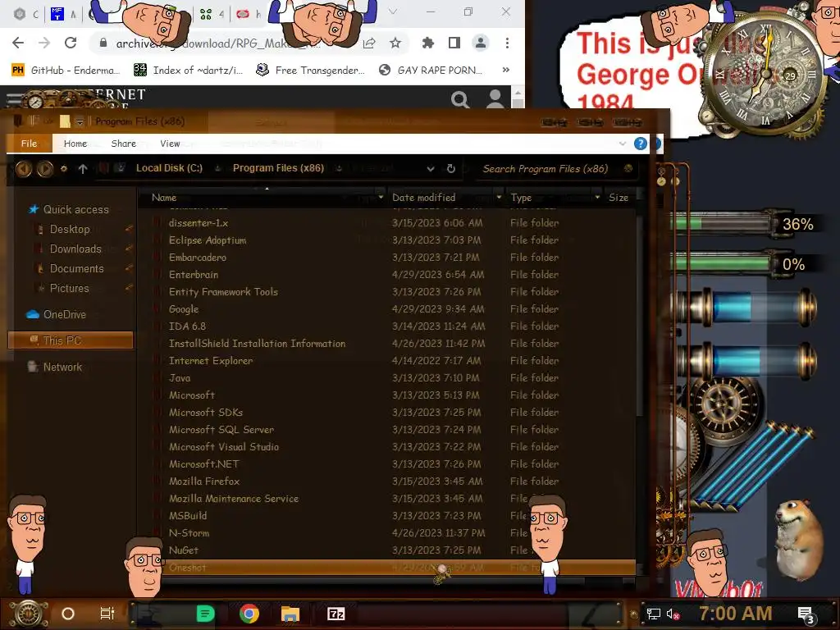This screenshot has width=840, height=630.
Task: Open File Explorer from the taskbar
Action: coord(290,614)
